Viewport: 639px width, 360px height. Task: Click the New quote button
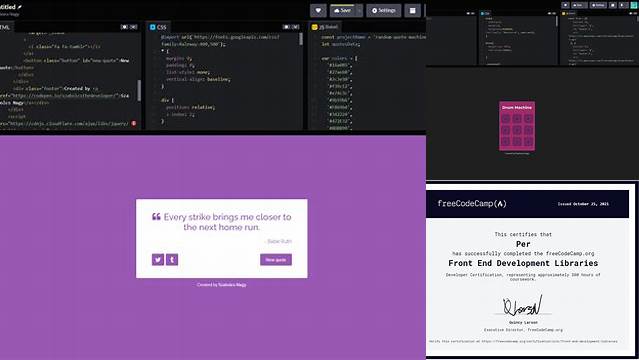(276, 260)
